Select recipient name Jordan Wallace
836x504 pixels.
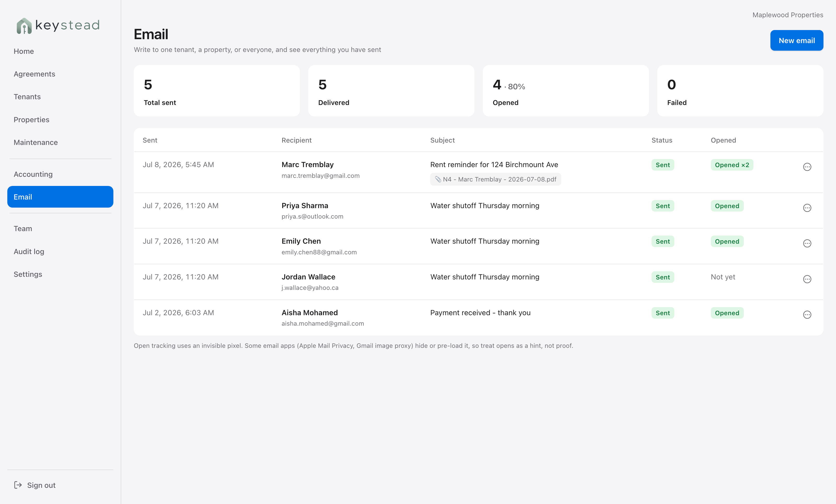tap(309, 277)
